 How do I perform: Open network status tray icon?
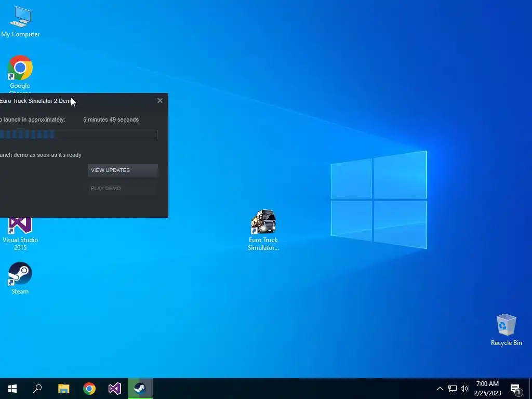[453, 389]
